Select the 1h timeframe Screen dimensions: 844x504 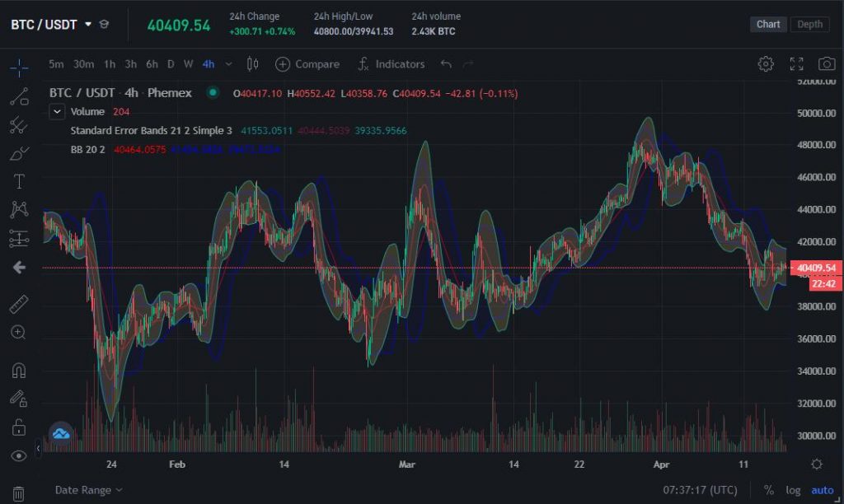110,64
